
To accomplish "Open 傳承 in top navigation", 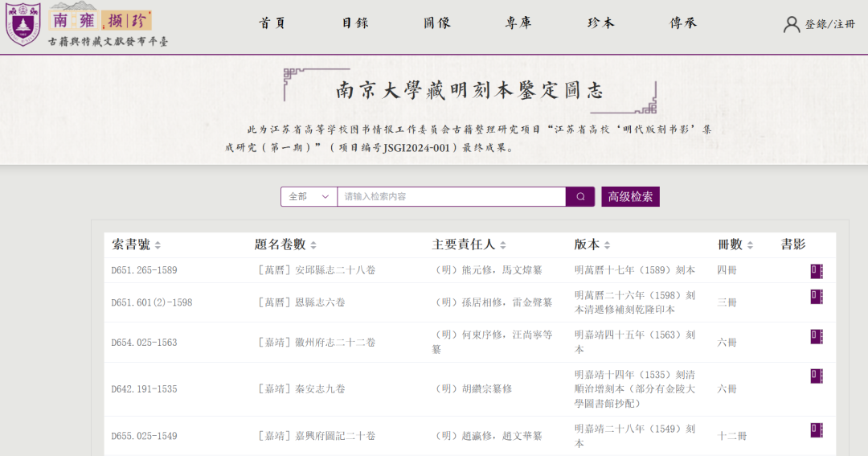I will tap(683, 23).
